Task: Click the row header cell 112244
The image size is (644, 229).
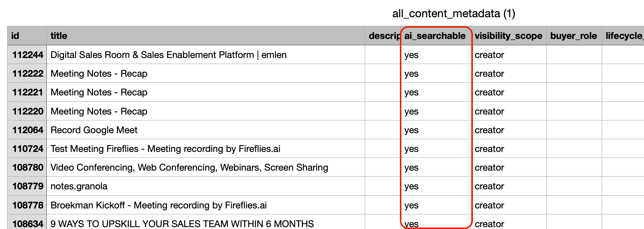Action: 28,55
